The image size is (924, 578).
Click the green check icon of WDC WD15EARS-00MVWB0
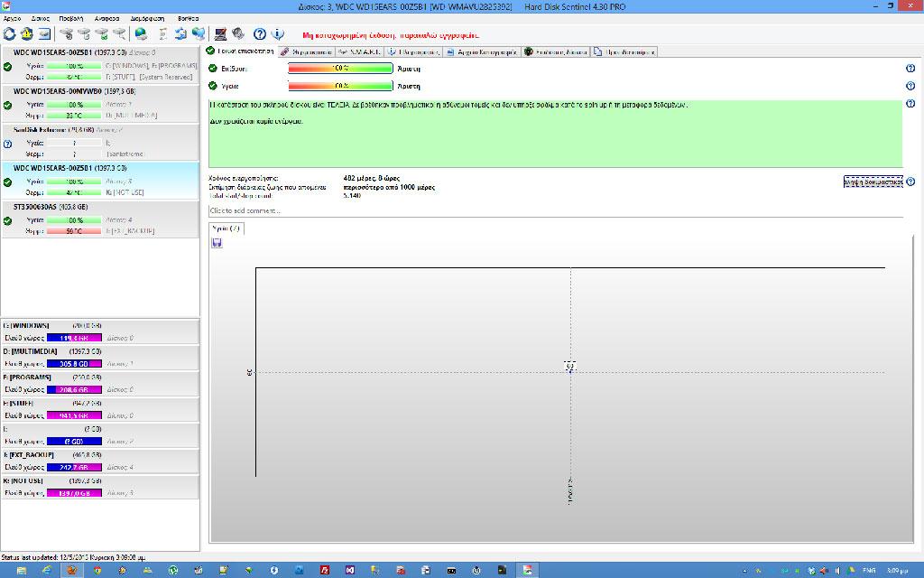(7, 106)
